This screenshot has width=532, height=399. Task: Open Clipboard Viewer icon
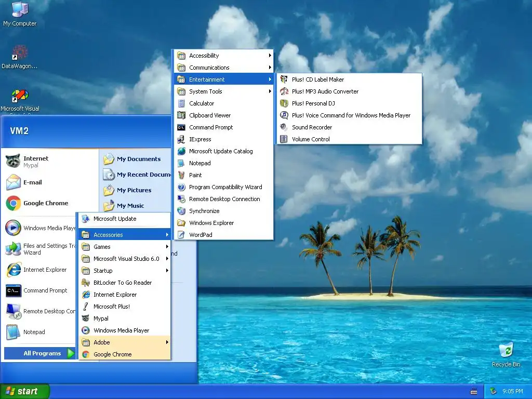click(181, 115)
